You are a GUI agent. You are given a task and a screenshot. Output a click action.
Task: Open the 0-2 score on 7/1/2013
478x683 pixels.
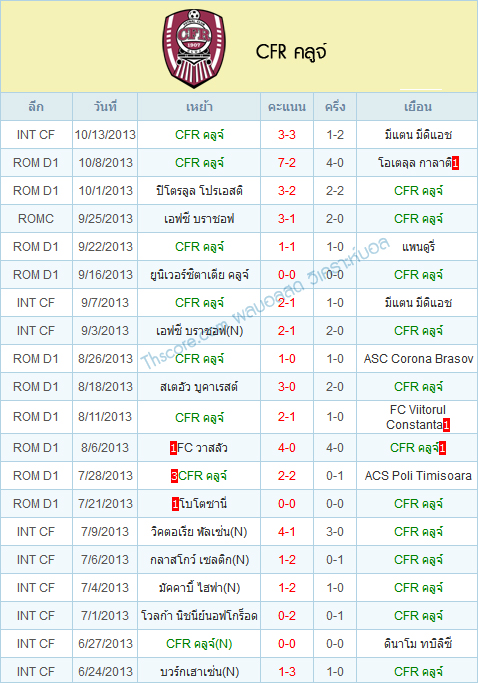tap(287, 616)
